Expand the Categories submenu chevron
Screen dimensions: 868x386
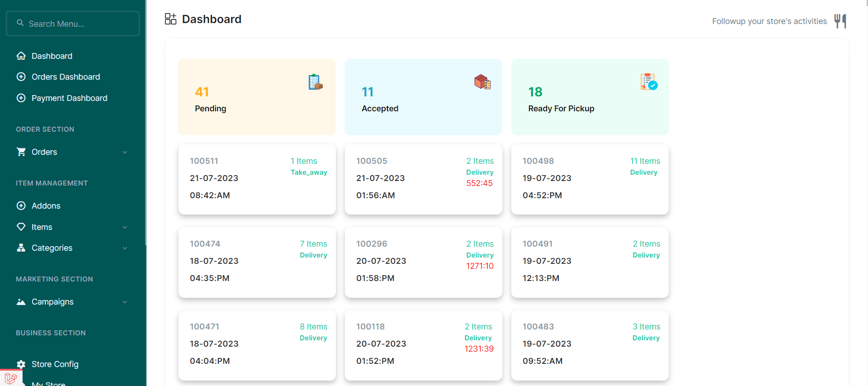(125, 248)
